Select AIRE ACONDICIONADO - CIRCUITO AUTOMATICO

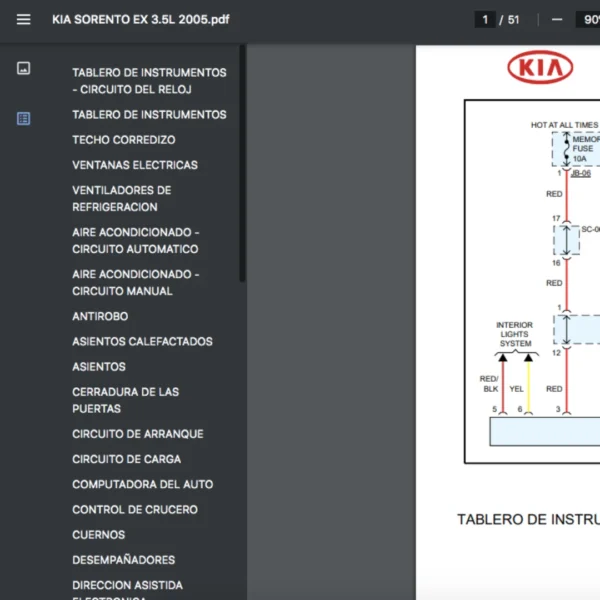click(135, 240)
